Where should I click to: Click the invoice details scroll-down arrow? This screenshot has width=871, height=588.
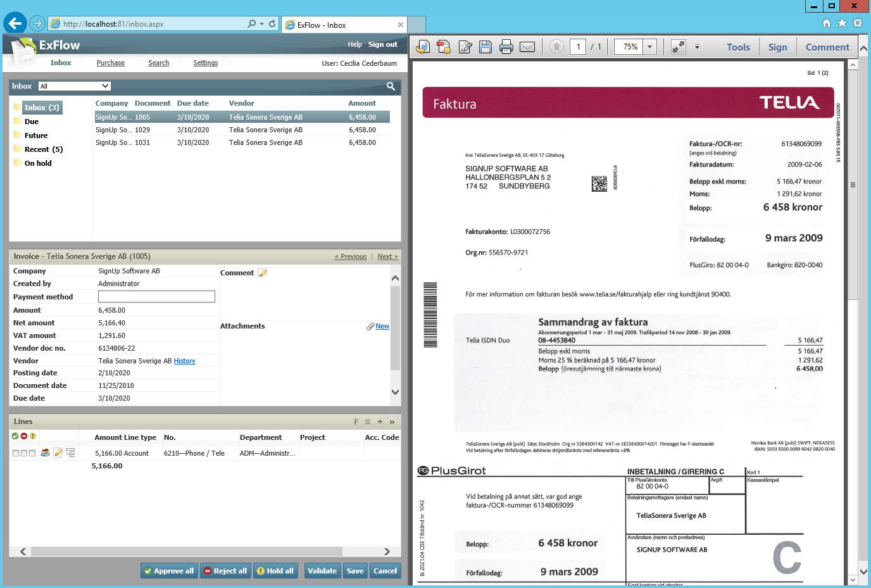396,392
